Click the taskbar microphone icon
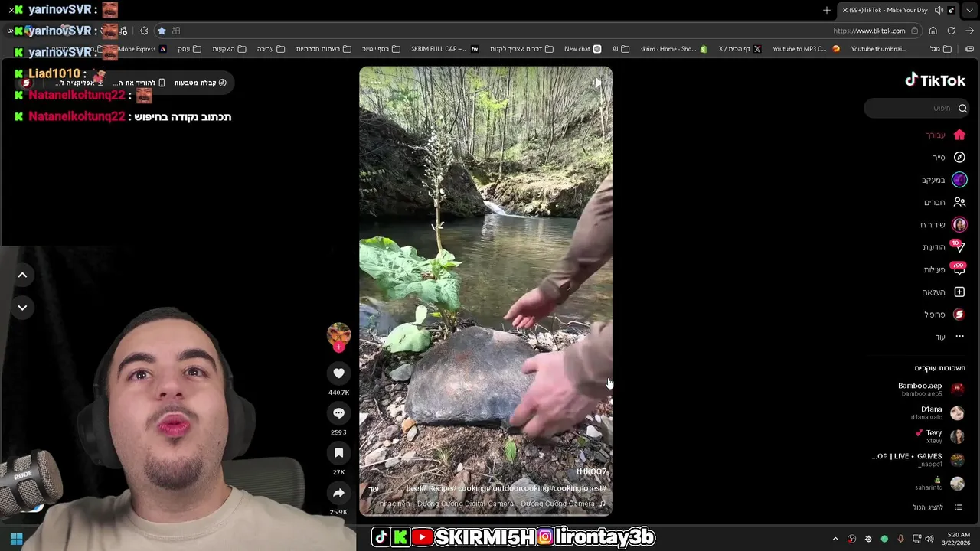980x551 pixels. tap(901, 539)
